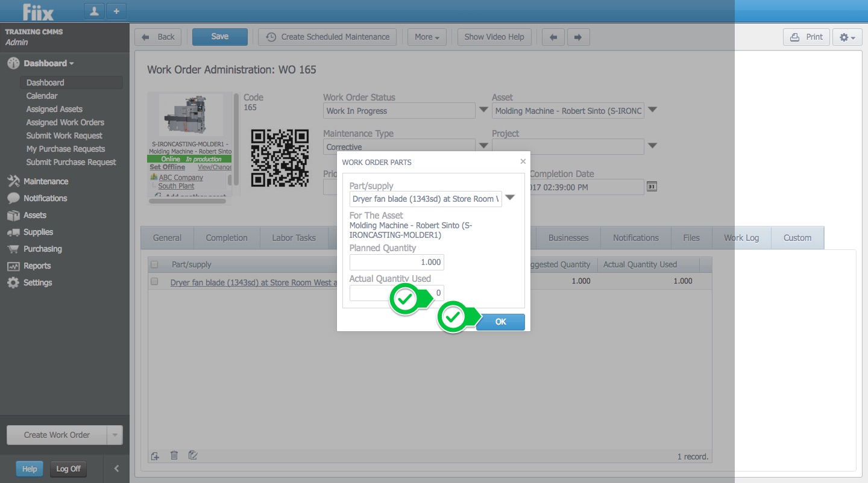The height and width of the screenshot is (483, 868).
Task: Click Create Scheduled Maintenance button
Action: [328, 37]
